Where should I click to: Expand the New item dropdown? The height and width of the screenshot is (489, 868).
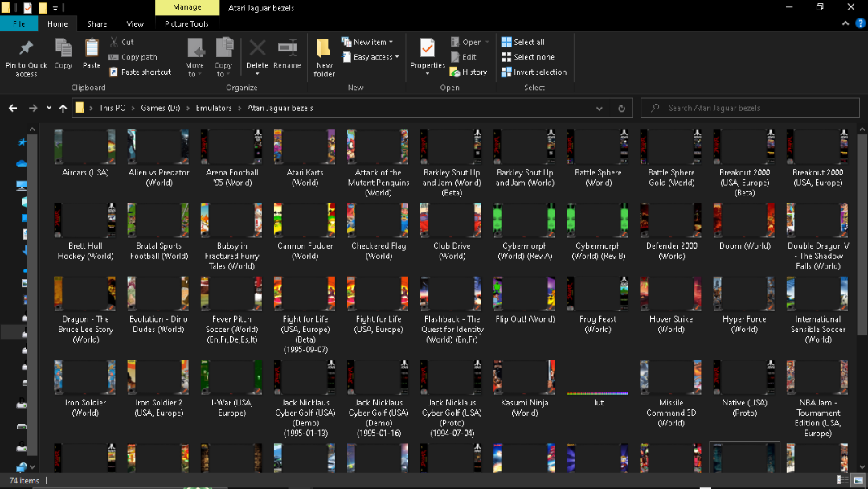tap(367, 43)
